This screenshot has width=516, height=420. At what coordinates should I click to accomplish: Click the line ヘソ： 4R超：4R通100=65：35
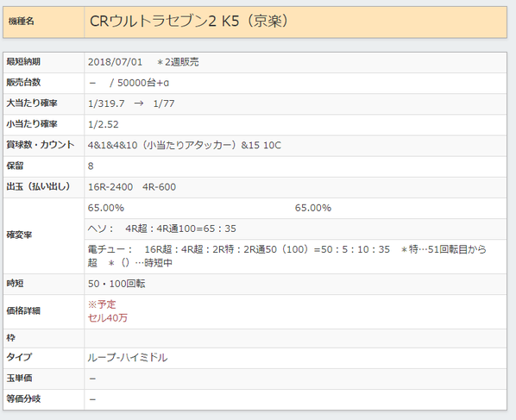coord(161,229)
